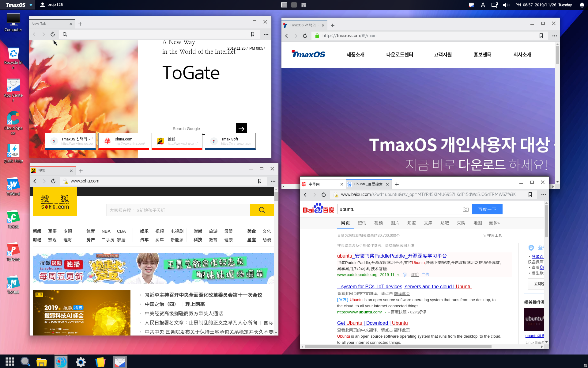The height and width of the screenshot is (368, 588).
Task: Open Quick Help desktop shortcut
Action: [13, 153]
